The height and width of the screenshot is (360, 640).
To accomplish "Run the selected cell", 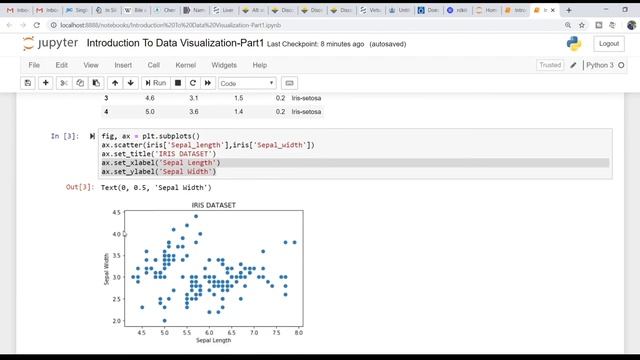I will (156, 83).
